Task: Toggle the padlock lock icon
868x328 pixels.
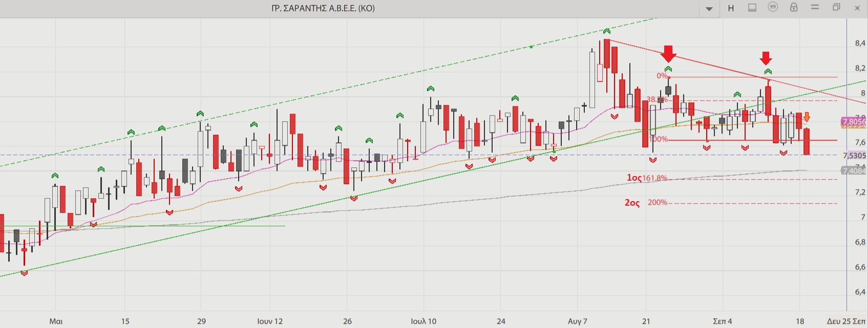Action: click(x=794, y=7)
